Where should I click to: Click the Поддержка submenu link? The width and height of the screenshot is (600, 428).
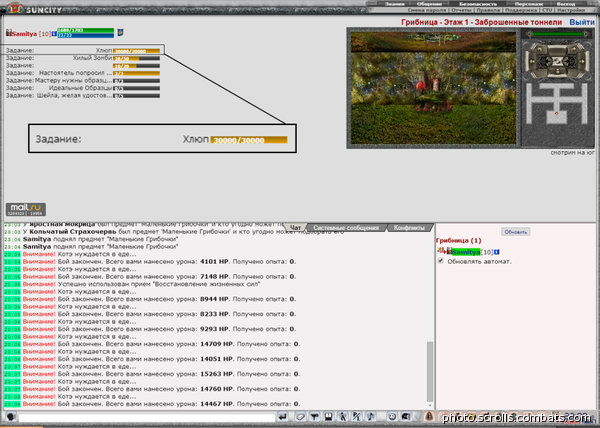521,10
